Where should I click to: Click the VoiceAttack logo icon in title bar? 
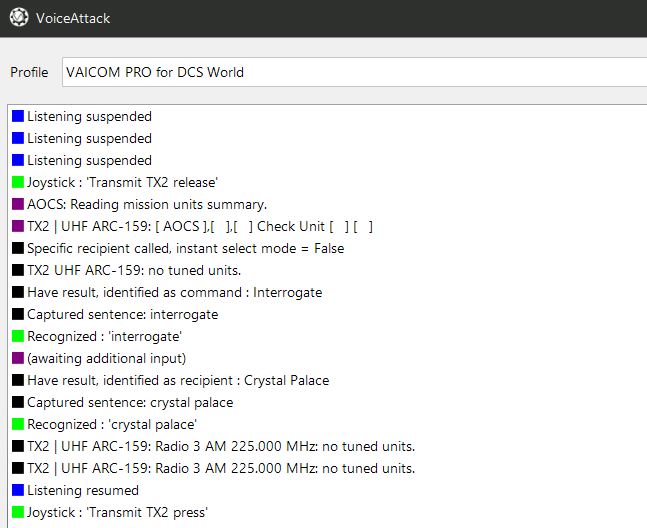click(x=19, y=18)
